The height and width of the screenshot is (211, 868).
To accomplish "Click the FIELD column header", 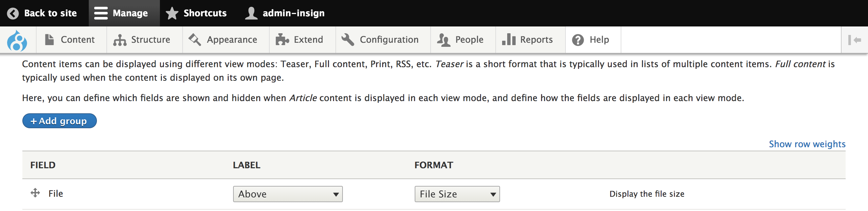I will pos(43,165).
